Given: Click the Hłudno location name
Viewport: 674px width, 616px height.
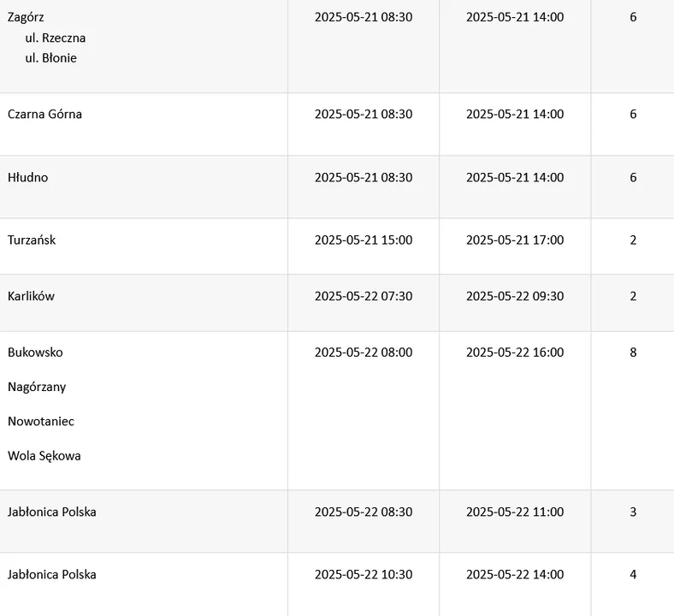Looking at the screenshot, I should (28, 177).
